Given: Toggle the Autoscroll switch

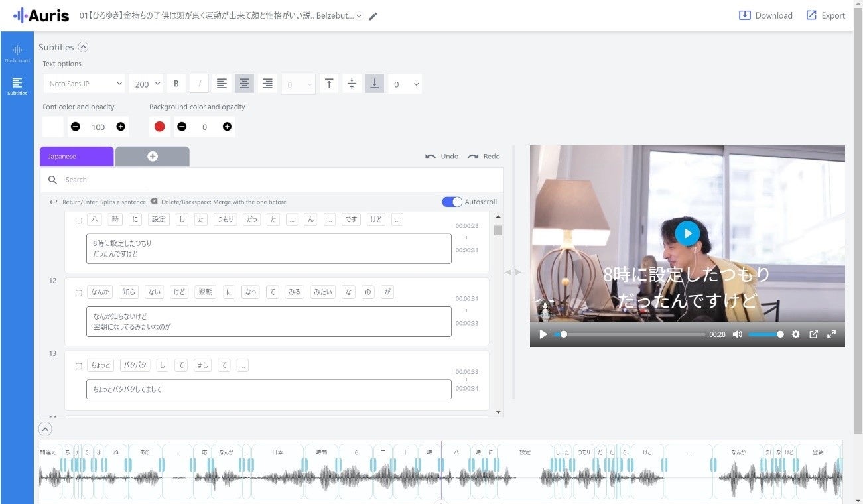Looking at the screenshot, I should (452, 202).
